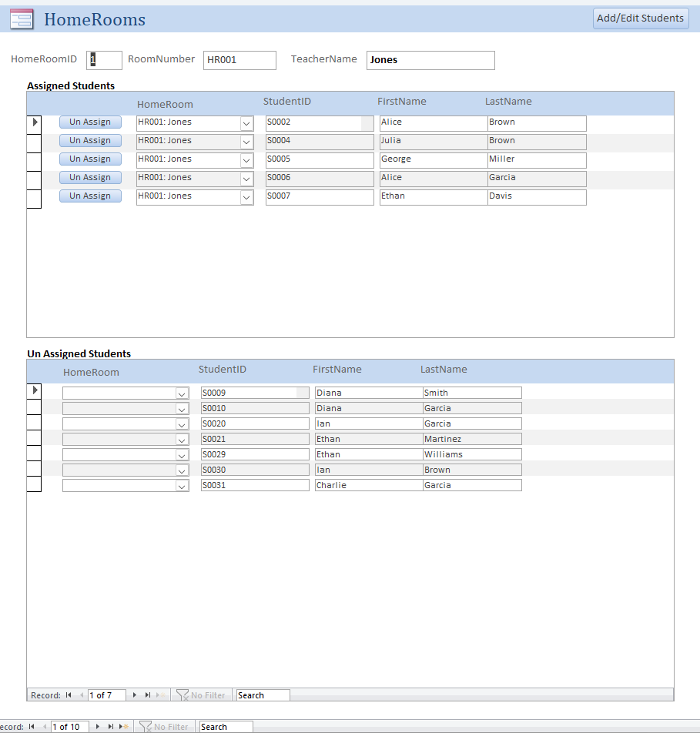Create new record in main form navigator
Viewport: 700px width, 733px height.
point(124,727)
